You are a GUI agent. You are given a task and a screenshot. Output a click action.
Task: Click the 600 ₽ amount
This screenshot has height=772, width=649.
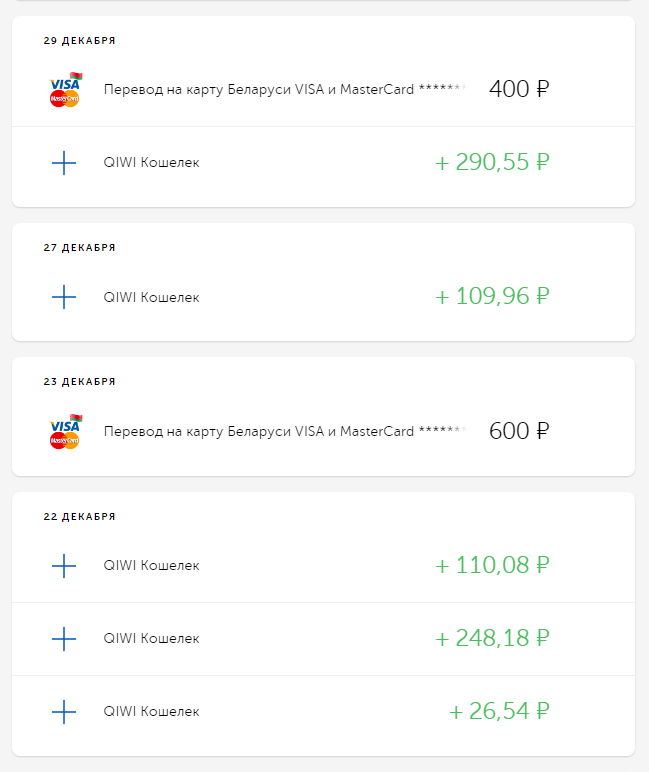519,431
